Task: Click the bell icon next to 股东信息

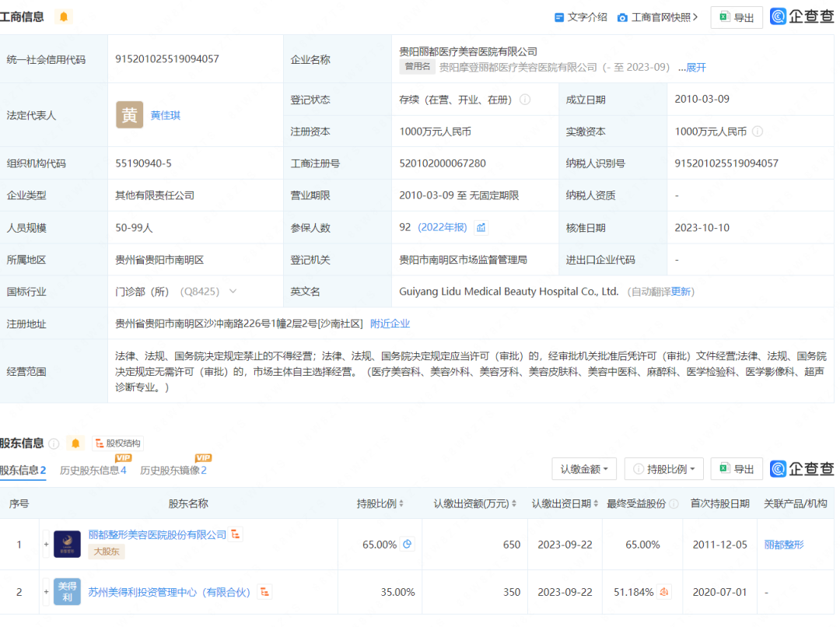Action: 75,443
